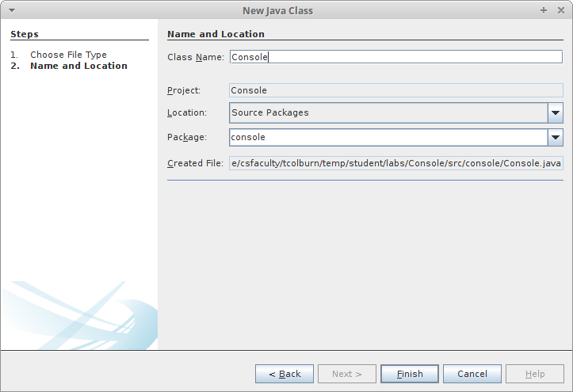Image resolution: width=573 pixels, height=392 pixels.
Task: Maximize the New Java Class dialog
Action: click(544, 10)
